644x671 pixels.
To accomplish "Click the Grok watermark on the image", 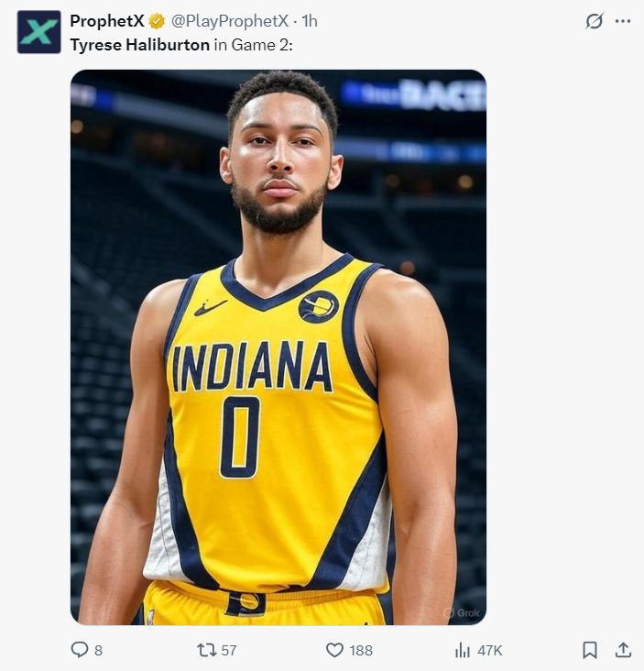I will 463,612.
